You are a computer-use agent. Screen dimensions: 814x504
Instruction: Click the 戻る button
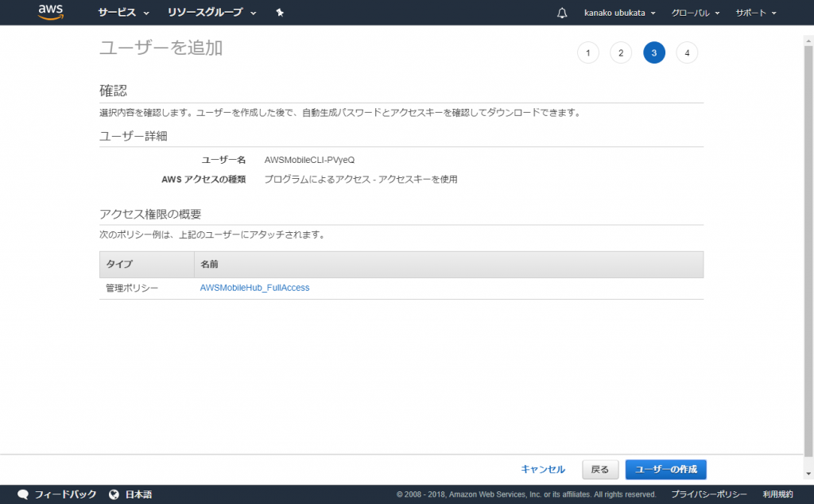pyautogui.click(x=600, y=469)
